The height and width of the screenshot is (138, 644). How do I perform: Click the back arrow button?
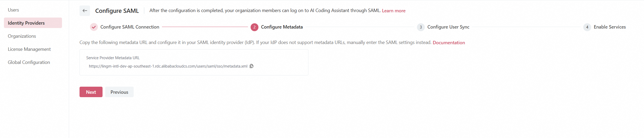click(85, 11)
